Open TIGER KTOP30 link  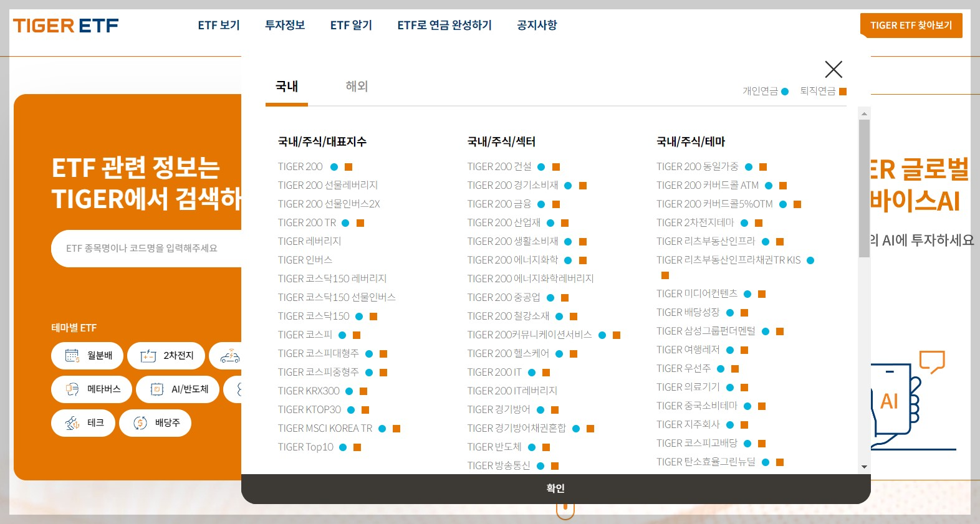(310, 410)
